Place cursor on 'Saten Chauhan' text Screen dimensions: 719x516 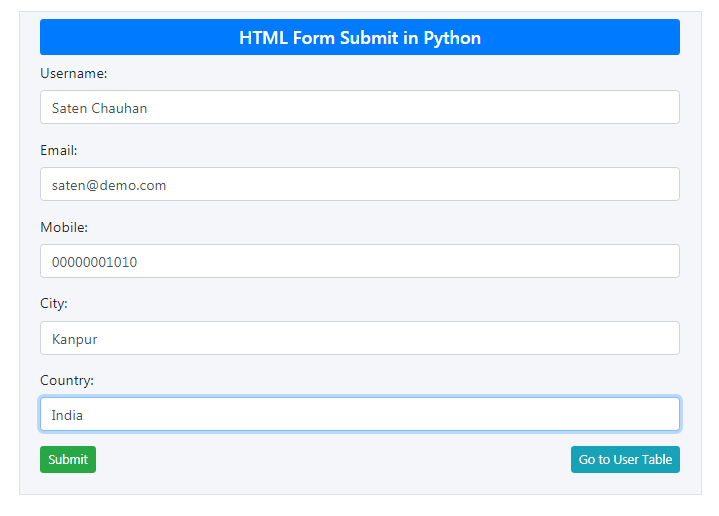100,108
